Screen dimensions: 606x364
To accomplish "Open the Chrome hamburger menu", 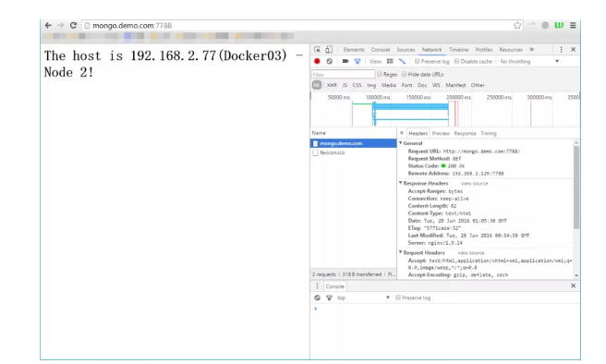I will coord(573,25).
